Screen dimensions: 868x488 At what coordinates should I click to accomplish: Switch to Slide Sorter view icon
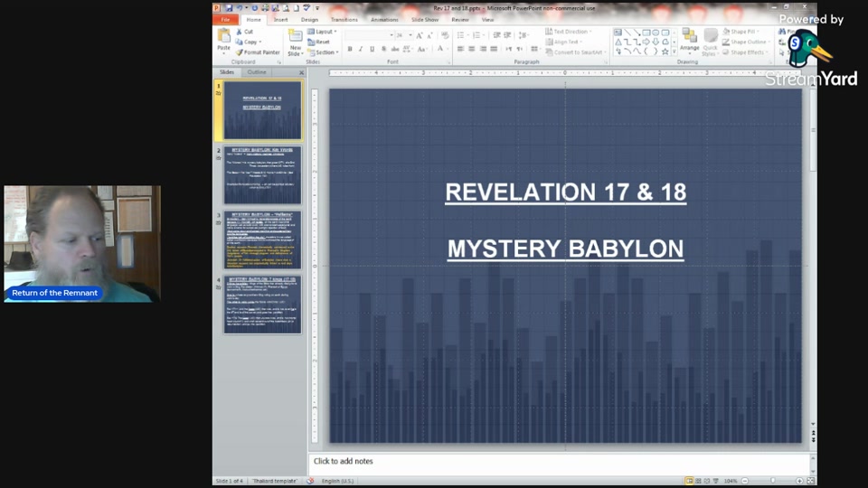(698, 481)
